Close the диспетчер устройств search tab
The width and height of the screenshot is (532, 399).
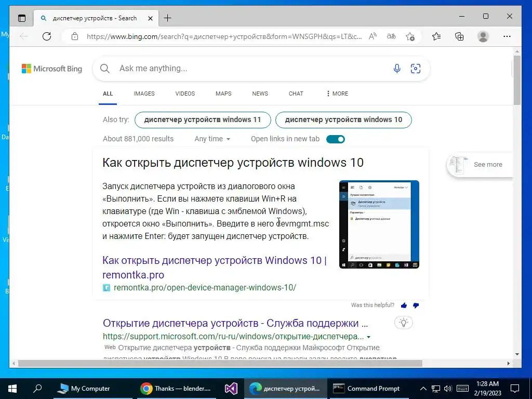click(150, 18)
